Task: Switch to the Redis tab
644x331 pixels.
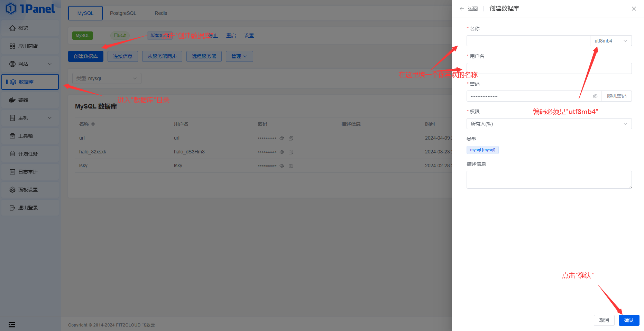Action: [161, 13]
